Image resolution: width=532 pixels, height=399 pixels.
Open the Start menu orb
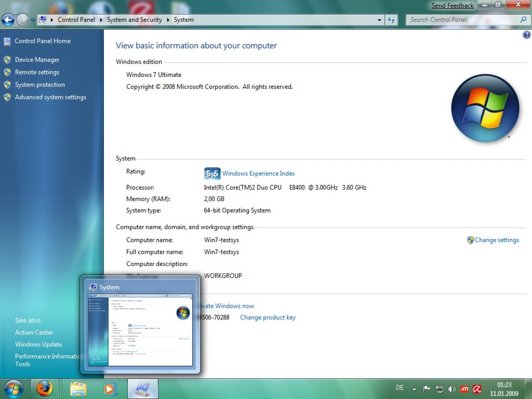(x=13, y=389)
